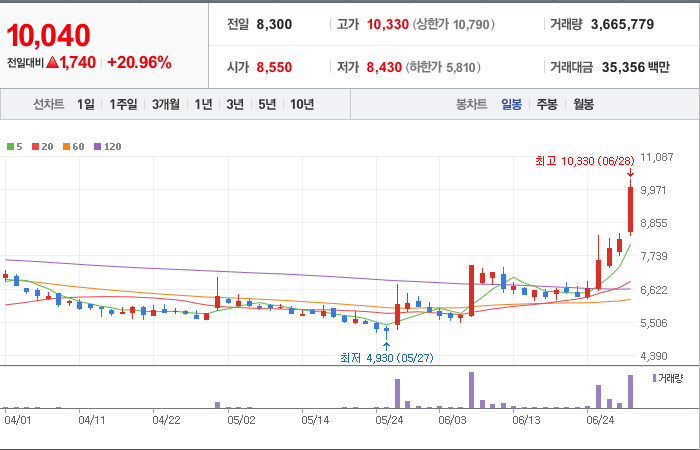Click the 9,971 price axis label
The width and height of the screenshot is (700, 450).
[x=653, y=190]
